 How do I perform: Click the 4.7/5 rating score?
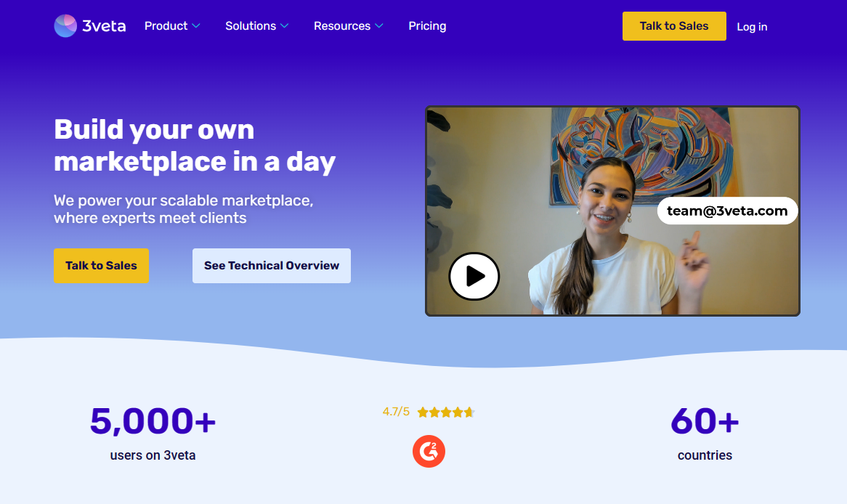tap(397, 412)
